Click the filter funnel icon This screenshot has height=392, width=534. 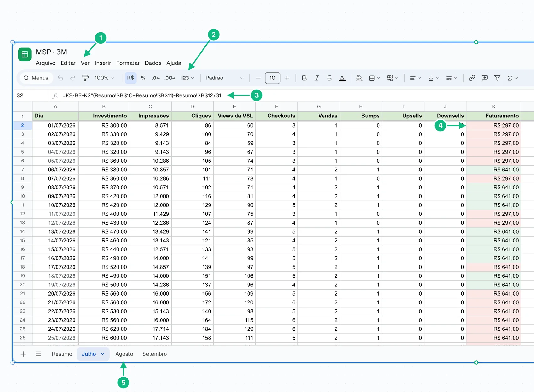pos(497,78)
